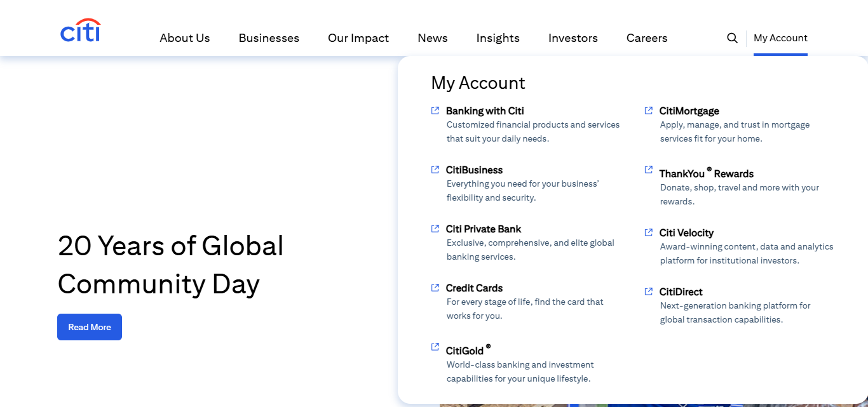This screenshot has width=868, height=407.
Task: Open the CitiMortgage link
Action: 689,111
